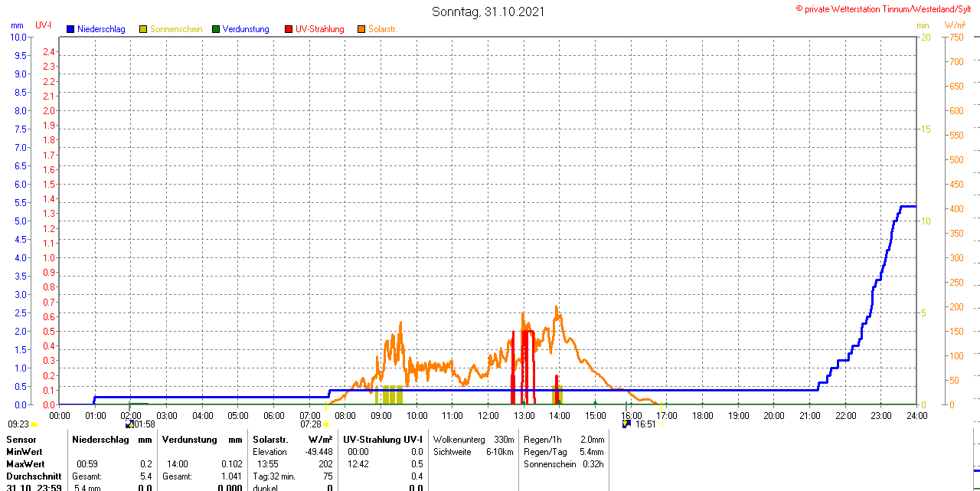Click the Wolkenunterg 330m entry
Screen dimensions: 980x491
coord(473,440)
